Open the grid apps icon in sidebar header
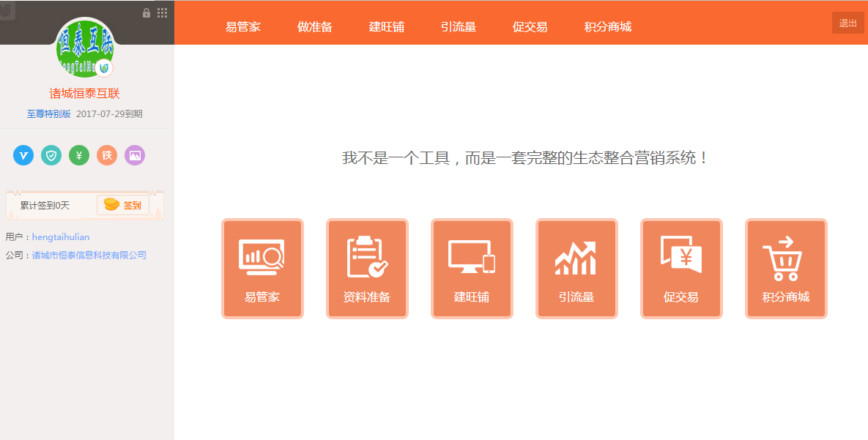Viewport: 868px width, 440px height. coord(163,13)
